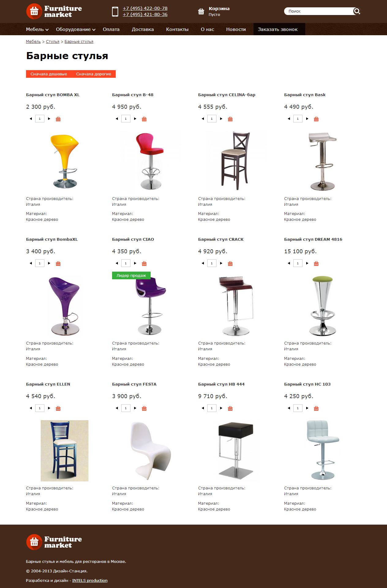Viewport: 387px width, 588px height.
Task: Add Барный стул FESTA to cart
Action: 144,408
